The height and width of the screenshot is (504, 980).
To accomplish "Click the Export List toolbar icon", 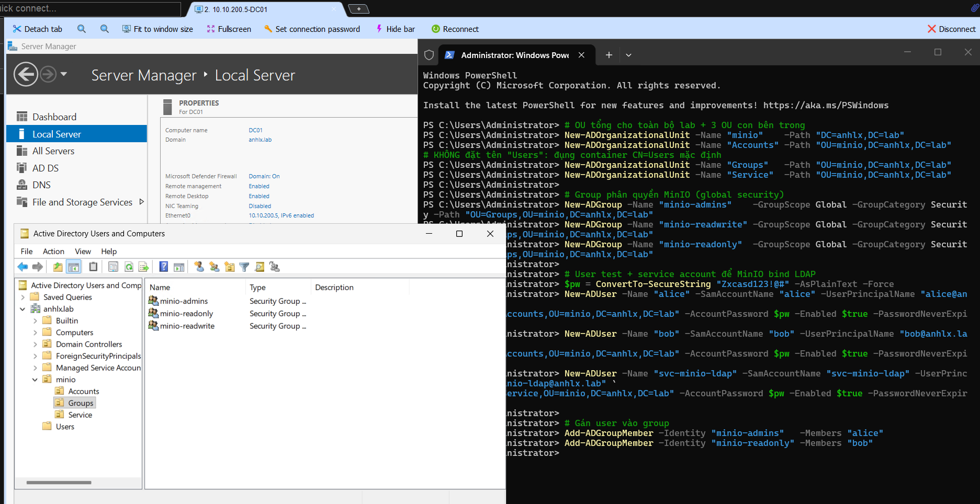I will click(144, 267).
